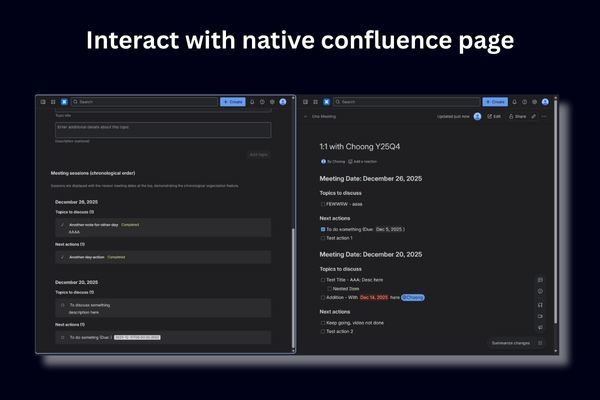This screenshot has width=600, height=400.
Task: Focus the Search field in the right window
Action: (x=407, y=102)
